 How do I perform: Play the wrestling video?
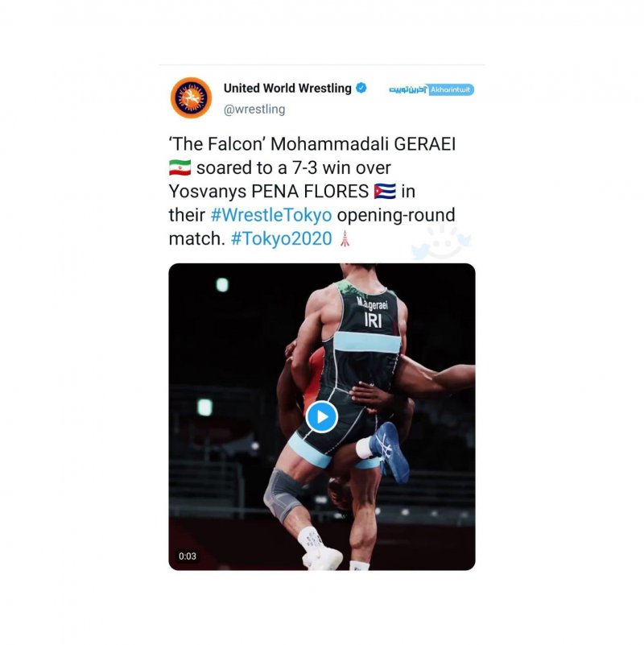321,416
